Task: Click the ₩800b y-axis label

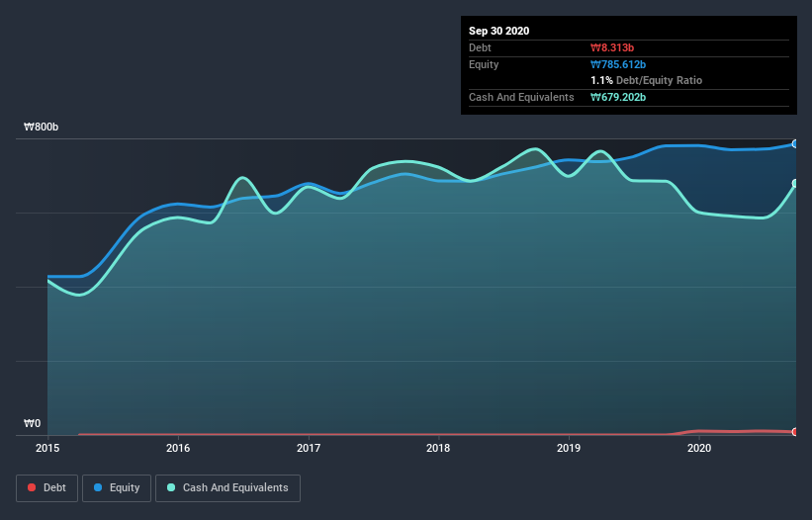Action: coord(41,127)
